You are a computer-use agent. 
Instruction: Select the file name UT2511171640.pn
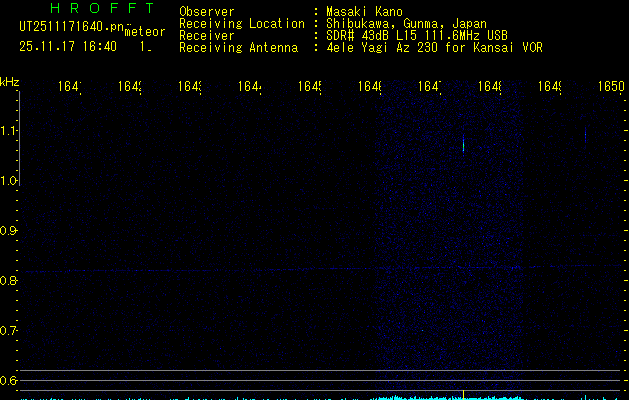[x=71, y=27]
